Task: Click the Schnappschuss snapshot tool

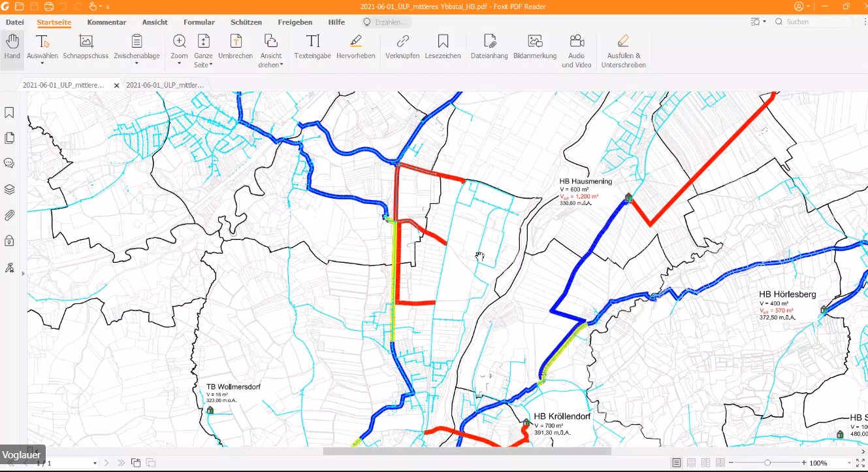Action: [x=86, y=48]
